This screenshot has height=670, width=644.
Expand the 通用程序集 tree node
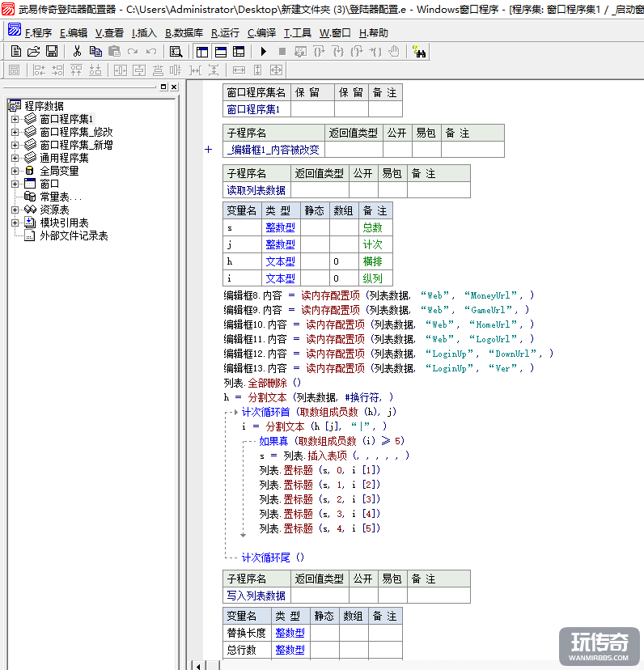(x=15, y=158)
